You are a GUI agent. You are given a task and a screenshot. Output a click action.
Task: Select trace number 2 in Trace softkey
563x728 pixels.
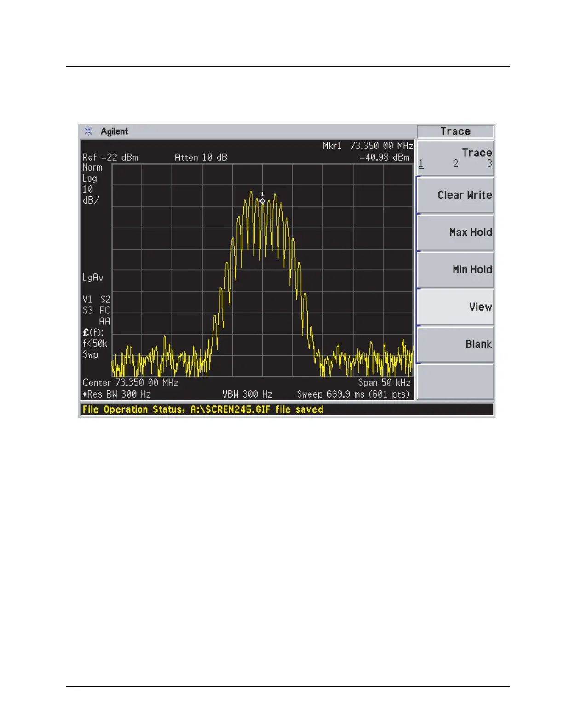coord(455,164)
